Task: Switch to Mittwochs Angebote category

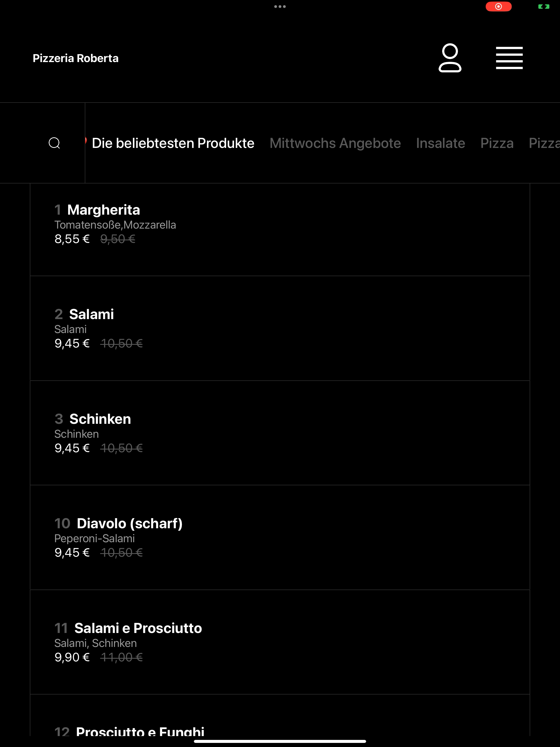Action: click(335, 143)
